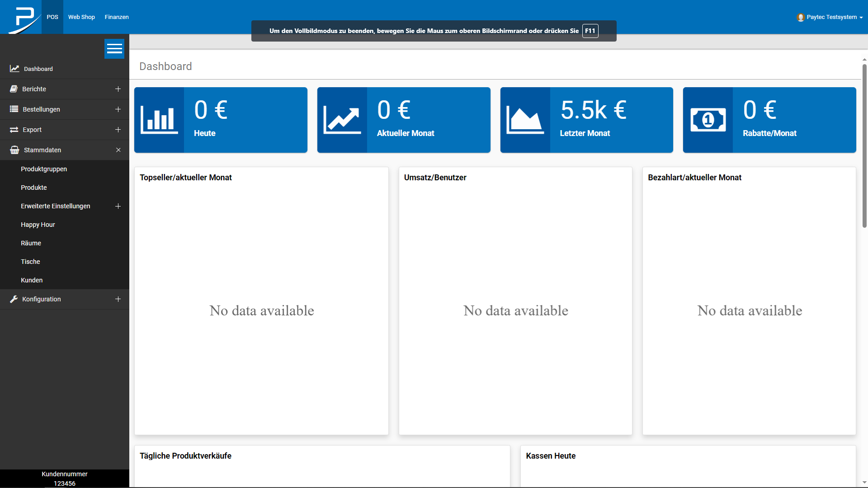Click the Bestellungen list icon
Image resolution: width=868 pixels, height=488 pixels.
14,109
